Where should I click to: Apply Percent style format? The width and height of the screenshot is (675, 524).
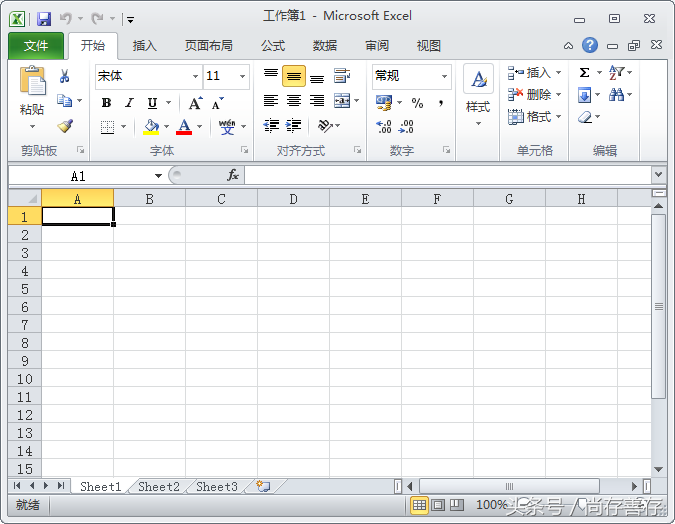point(417,103)
